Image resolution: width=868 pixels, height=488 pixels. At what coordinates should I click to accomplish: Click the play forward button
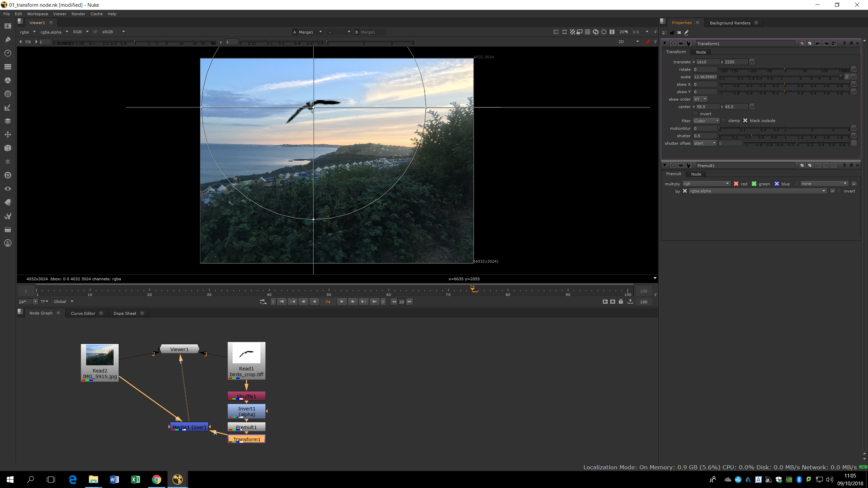point(342,302)
